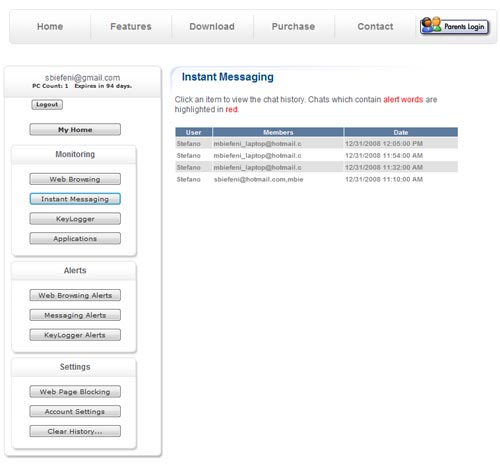Viewport: 500px width, 468px height.
Task: Open the Features navigation tab
Action: click(x=131, y=27)
